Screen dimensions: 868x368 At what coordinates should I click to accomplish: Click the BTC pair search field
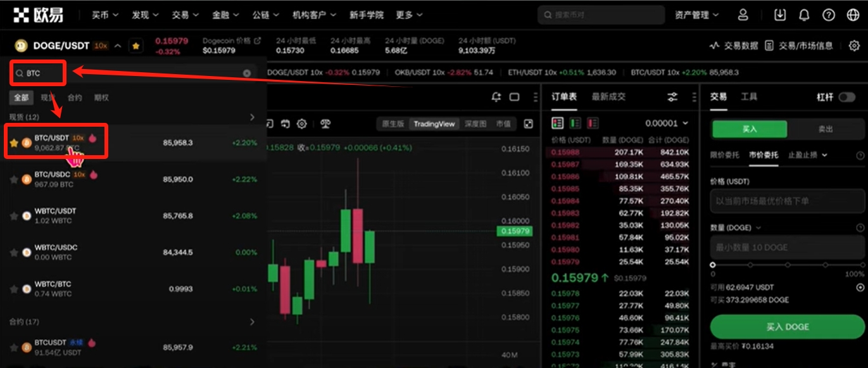[x=133, y=73]
